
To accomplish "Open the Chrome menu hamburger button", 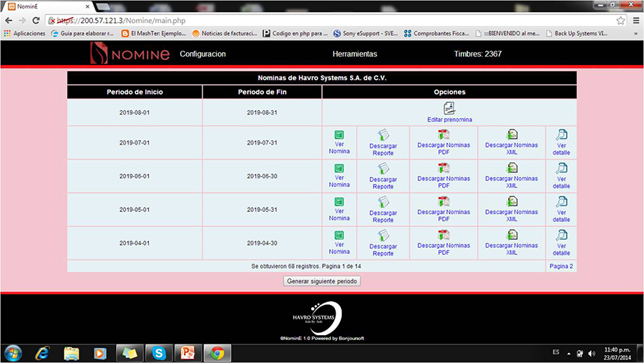I will pyautogui.click(x=635, y=20).
